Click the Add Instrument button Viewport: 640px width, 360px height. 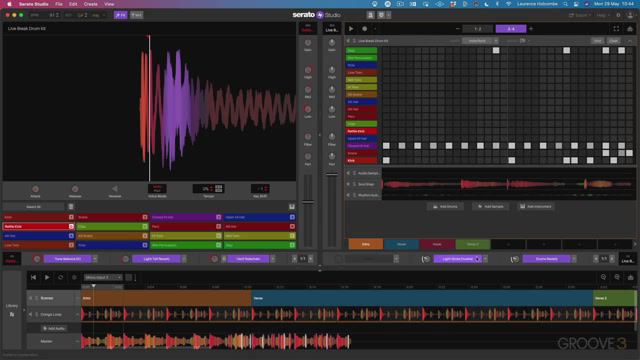[536, 207]
